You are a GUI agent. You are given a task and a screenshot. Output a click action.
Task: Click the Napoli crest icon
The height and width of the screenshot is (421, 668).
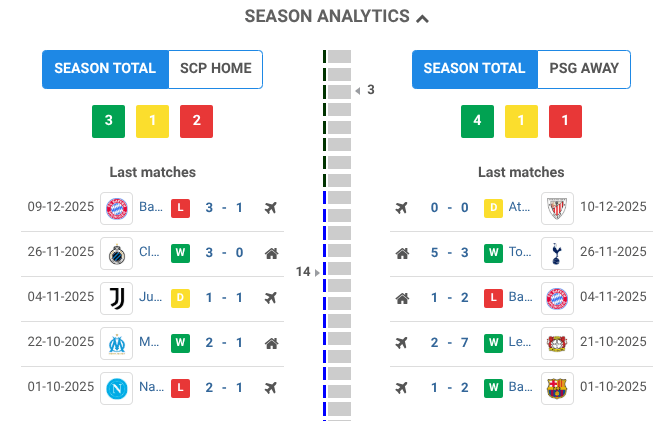click(117, 388)
